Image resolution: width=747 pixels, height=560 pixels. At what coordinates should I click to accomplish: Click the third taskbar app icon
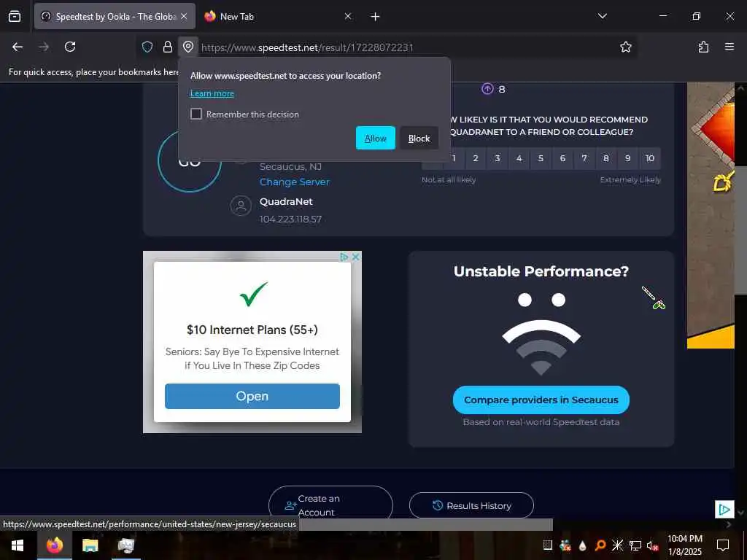(125, 545)
